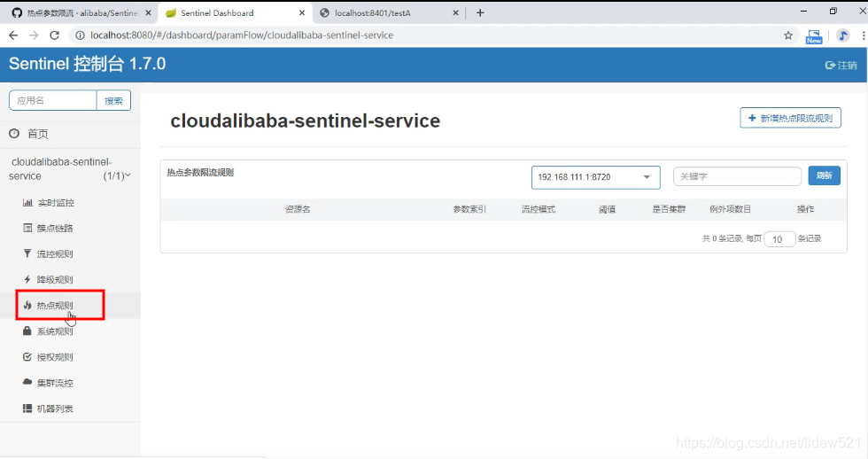Click the 资源名 column header

[x=298, y=209]
